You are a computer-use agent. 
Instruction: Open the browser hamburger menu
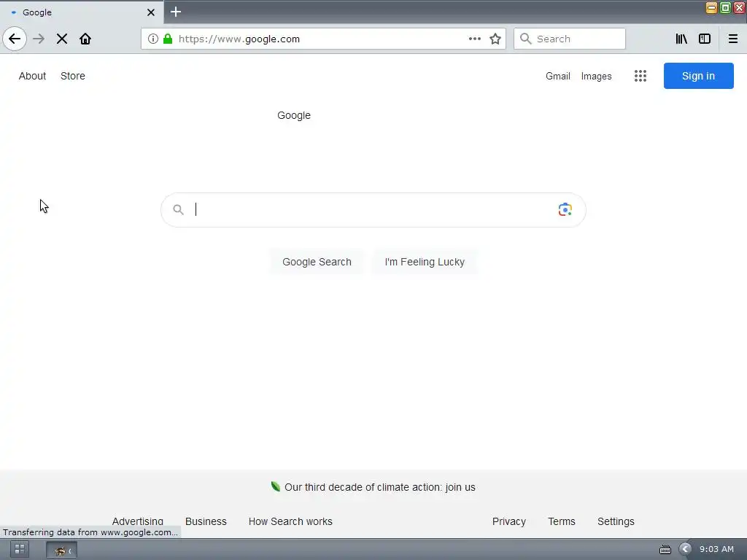(732, 39)
